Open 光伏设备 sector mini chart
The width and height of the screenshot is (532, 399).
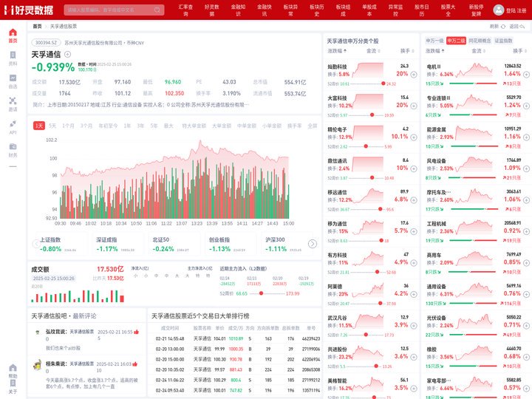pyautogui.click(x=474, y=321)
